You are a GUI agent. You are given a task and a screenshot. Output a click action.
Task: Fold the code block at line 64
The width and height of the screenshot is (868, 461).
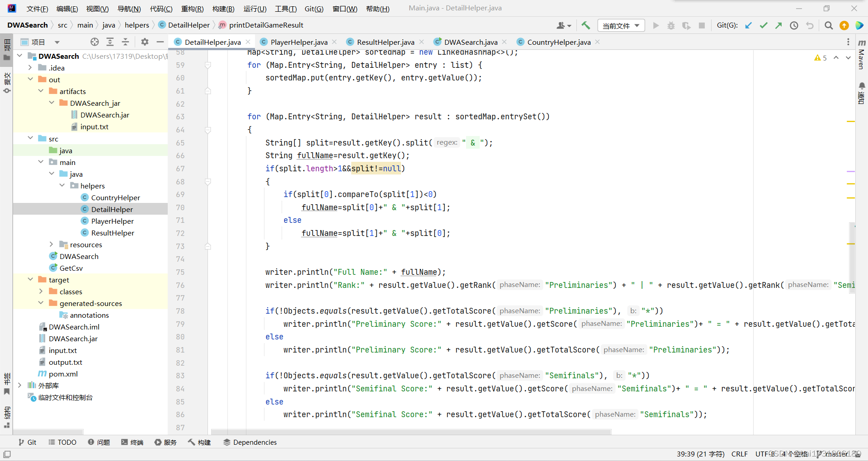point(208,130)
